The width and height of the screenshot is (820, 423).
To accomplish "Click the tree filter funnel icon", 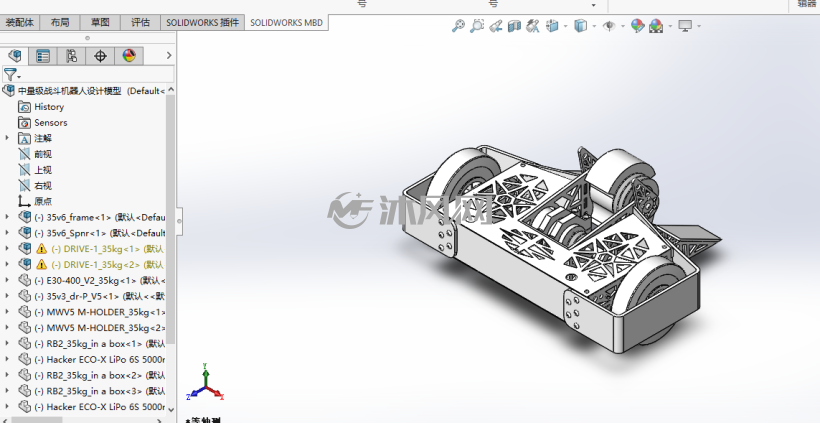I will (11, 74).
